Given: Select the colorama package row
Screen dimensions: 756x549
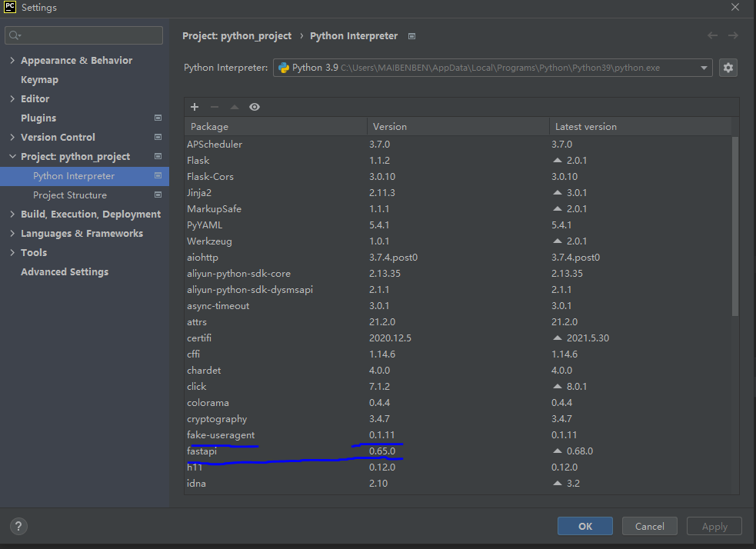Looking at the screenshot, I should point(458,402).
